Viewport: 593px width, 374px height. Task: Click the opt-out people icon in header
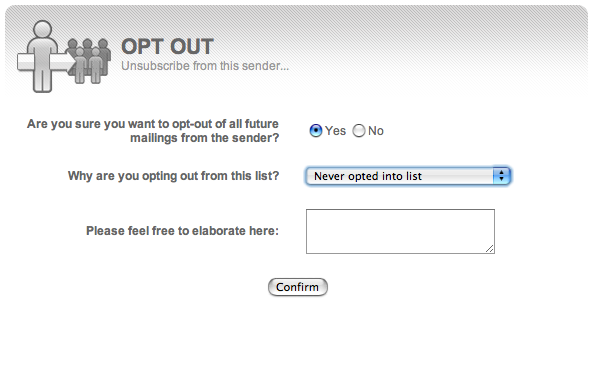click(x=64, y=56)
